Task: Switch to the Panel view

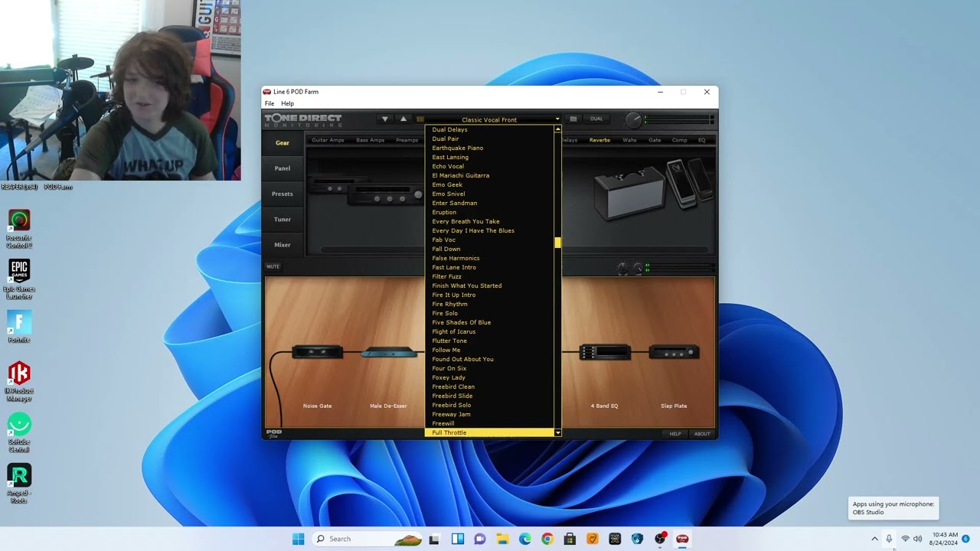Action: 283,168
